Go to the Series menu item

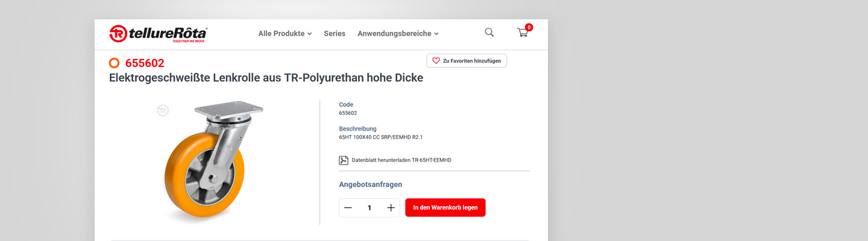[x=335, y=34]
